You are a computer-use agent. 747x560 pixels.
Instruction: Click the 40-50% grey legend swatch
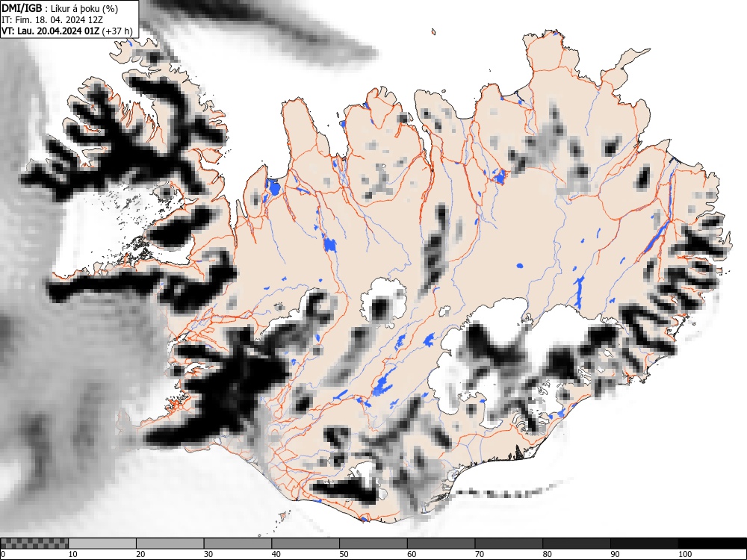[x=306, y=544]
